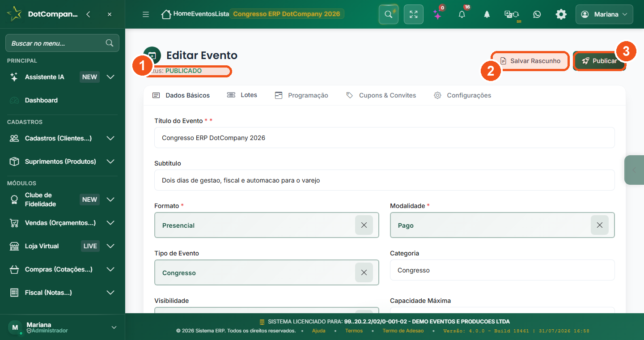Click the Subtítulo input field
644x340 pixels.
tap(385, 180)
